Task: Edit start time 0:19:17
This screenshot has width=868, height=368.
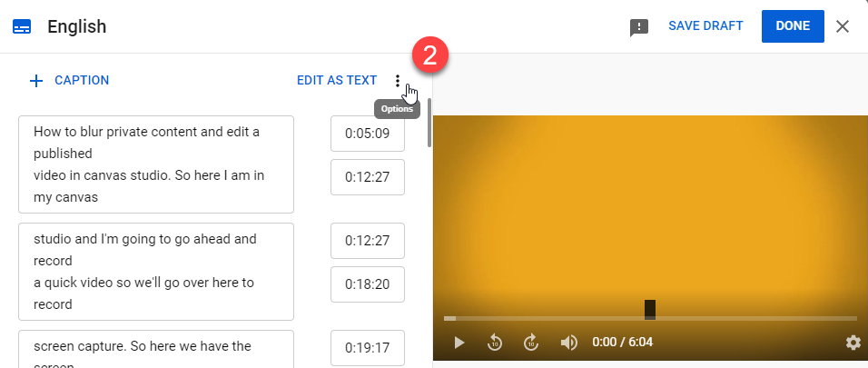Action: [368, 348]
